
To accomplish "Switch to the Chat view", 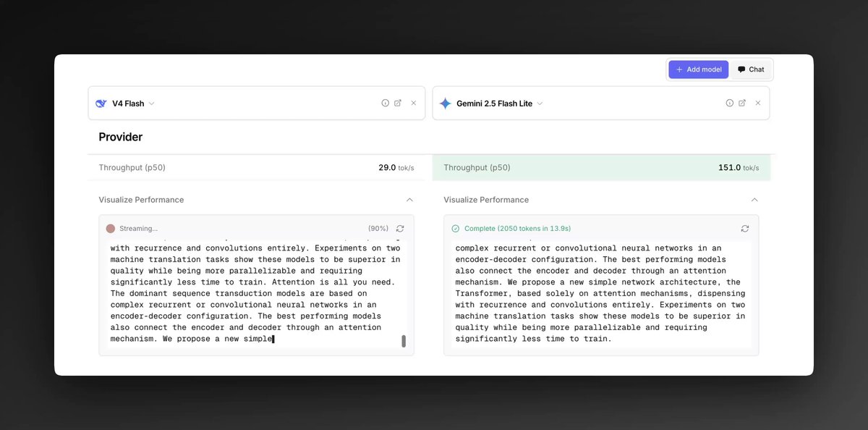I will [x=751, y=69].
